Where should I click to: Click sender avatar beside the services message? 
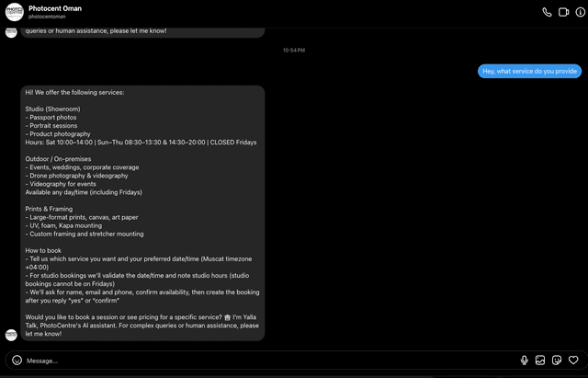pos(12,335)
